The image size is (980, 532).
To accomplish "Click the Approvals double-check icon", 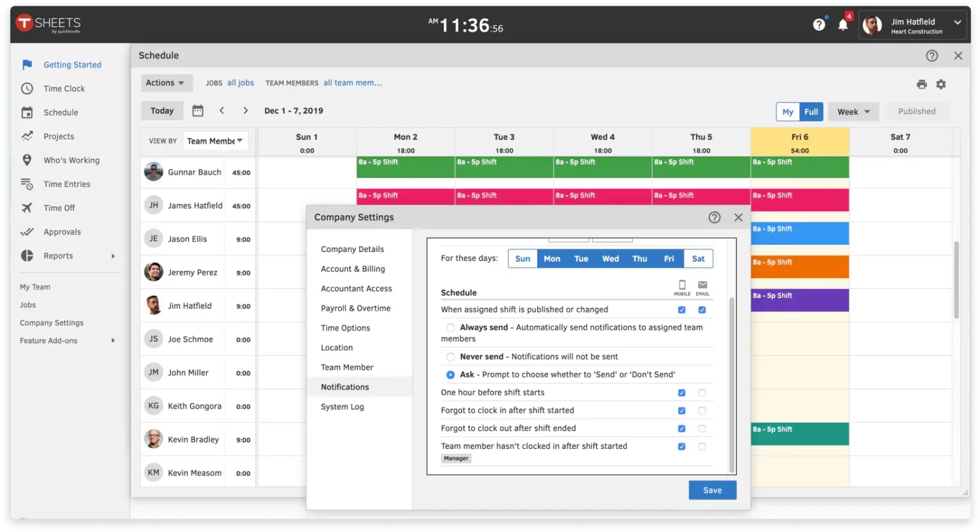I will point(27,232).
